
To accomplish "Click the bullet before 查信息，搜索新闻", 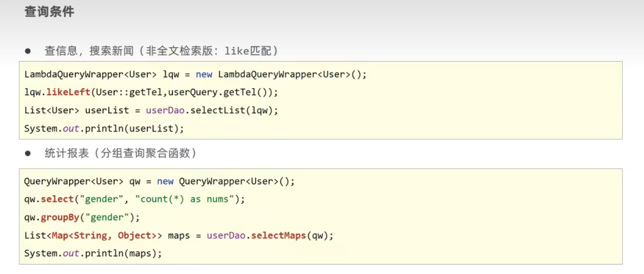I will pos(28,50).
